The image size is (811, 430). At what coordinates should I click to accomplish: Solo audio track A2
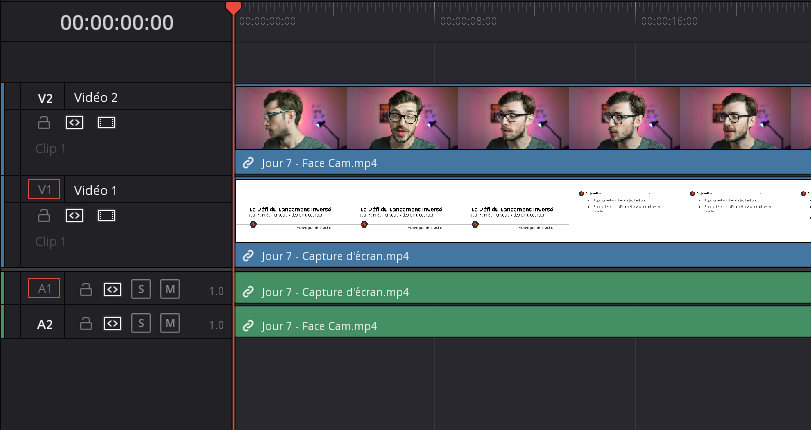pyautogui.click(x=141, y=323)
